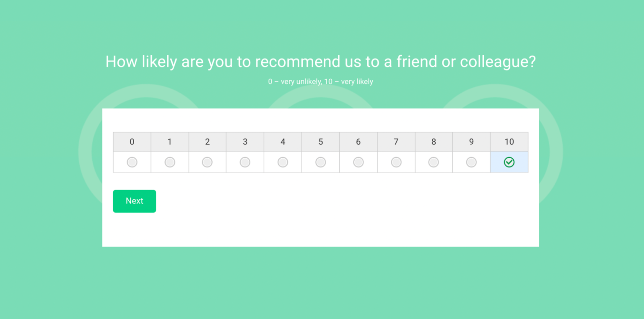
Task: Click the column header labeled 7
Action: (396, 141)
